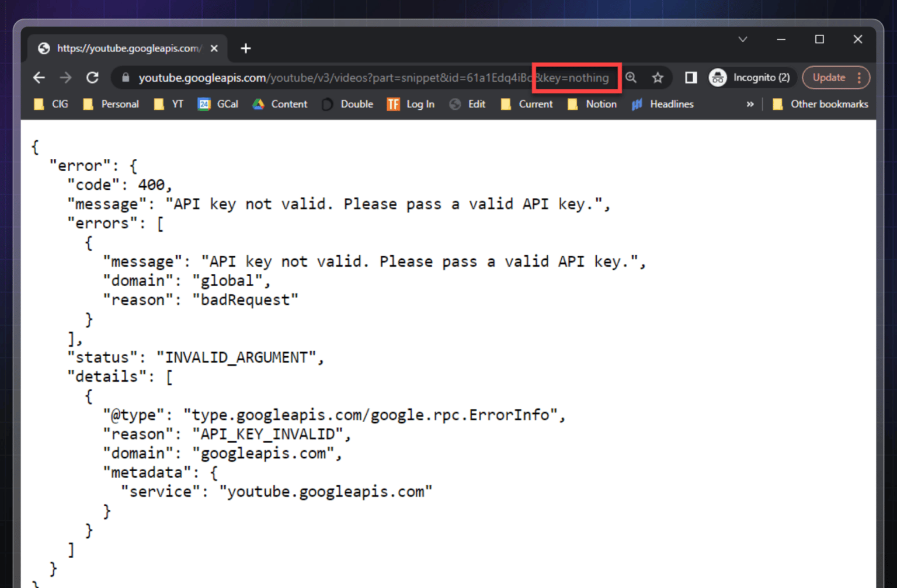The image size is (897, 588).
Task: Click the forward navigation arrow
Action: (65, 77)
